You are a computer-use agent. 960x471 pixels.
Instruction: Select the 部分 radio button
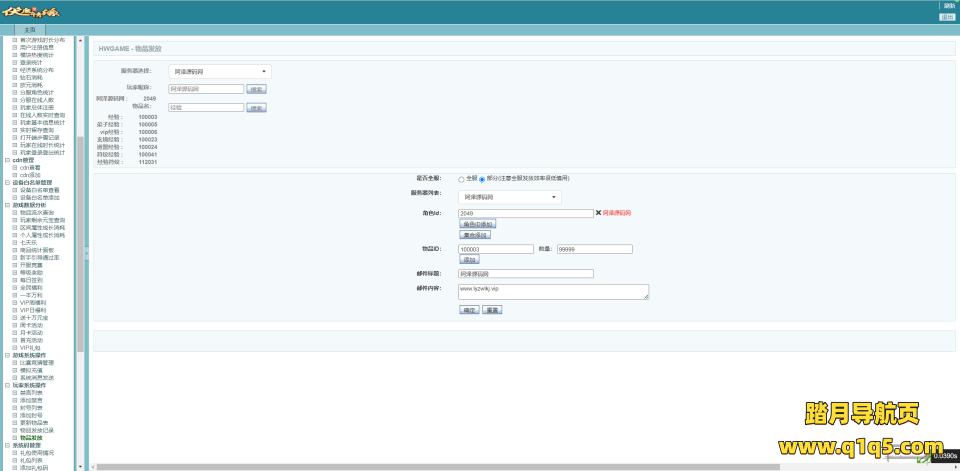pyautogui.click(x=482, y=179)
